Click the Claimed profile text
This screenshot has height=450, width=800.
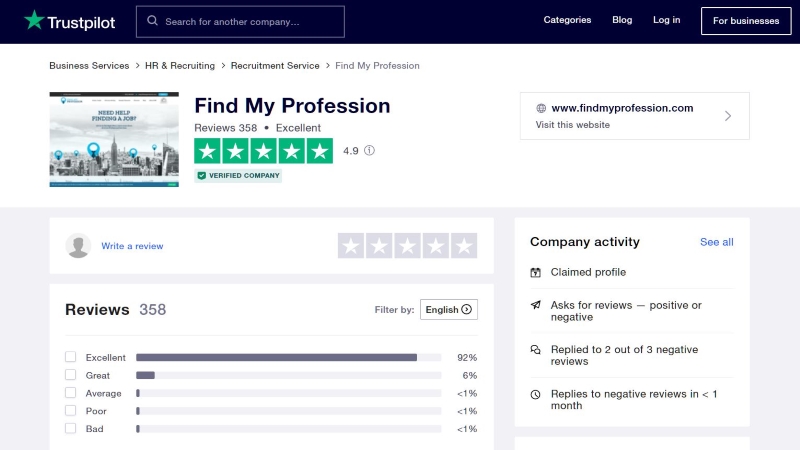(x=588, y=272)
